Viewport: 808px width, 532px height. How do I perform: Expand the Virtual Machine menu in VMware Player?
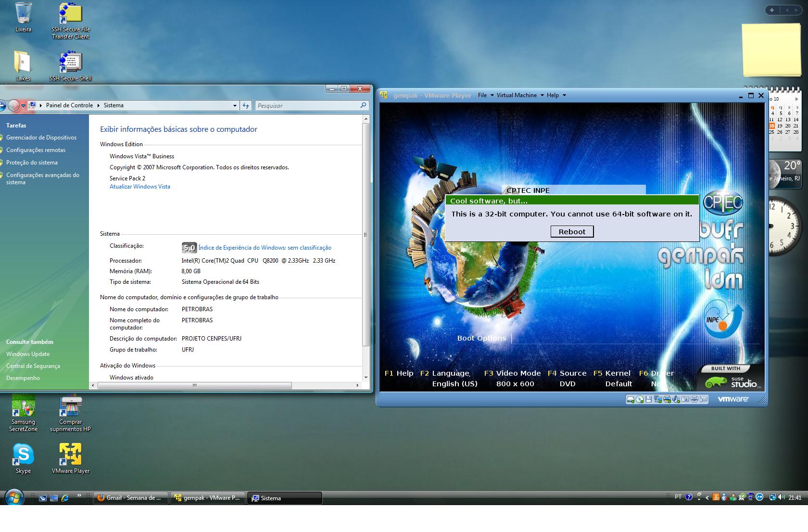point(519,95)
